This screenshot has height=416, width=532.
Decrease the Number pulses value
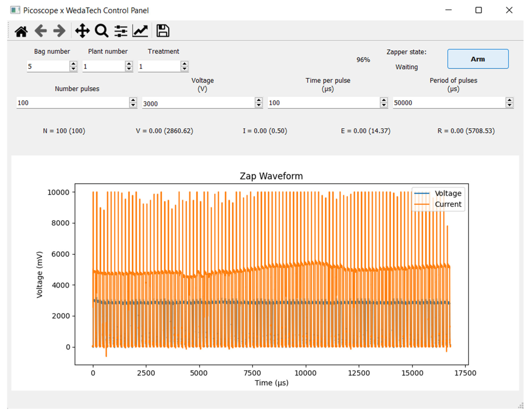[133, 105]
